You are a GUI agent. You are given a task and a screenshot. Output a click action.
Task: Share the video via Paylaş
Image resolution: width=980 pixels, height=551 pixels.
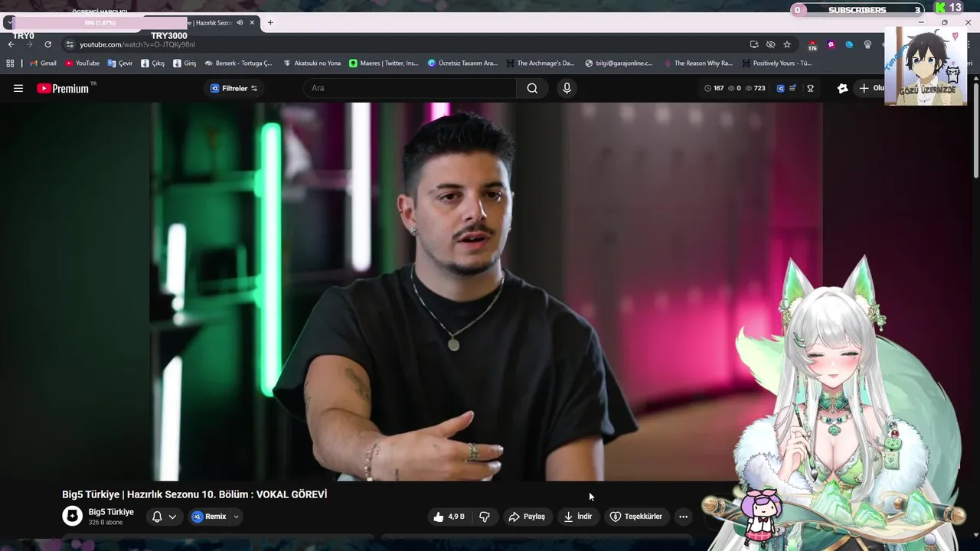point(527,517)
